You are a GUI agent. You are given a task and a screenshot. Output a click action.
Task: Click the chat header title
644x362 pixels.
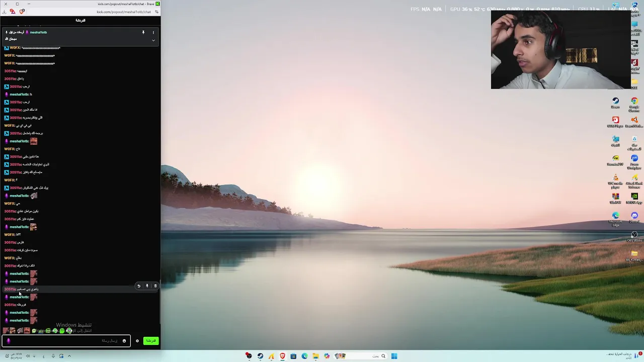click(x=80, y=20)
